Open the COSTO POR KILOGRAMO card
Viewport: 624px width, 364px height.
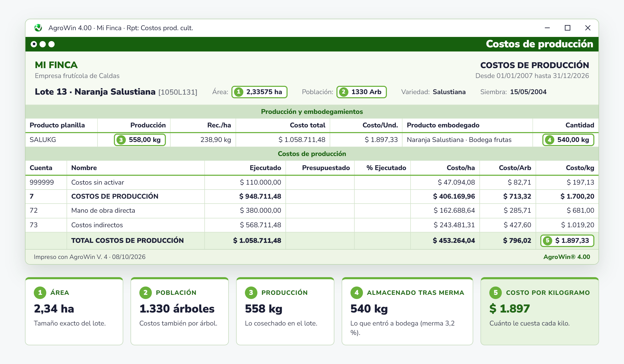[540, 311]
